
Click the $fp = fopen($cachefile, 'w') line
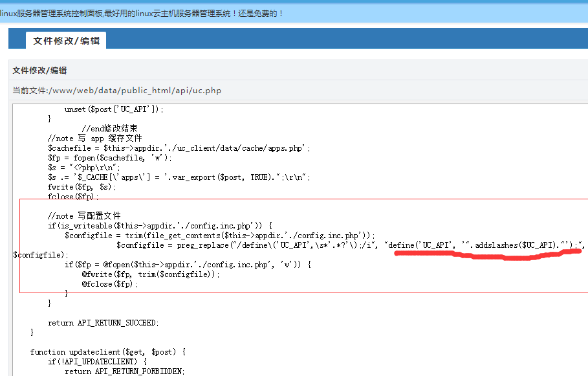tap(110, 158)
